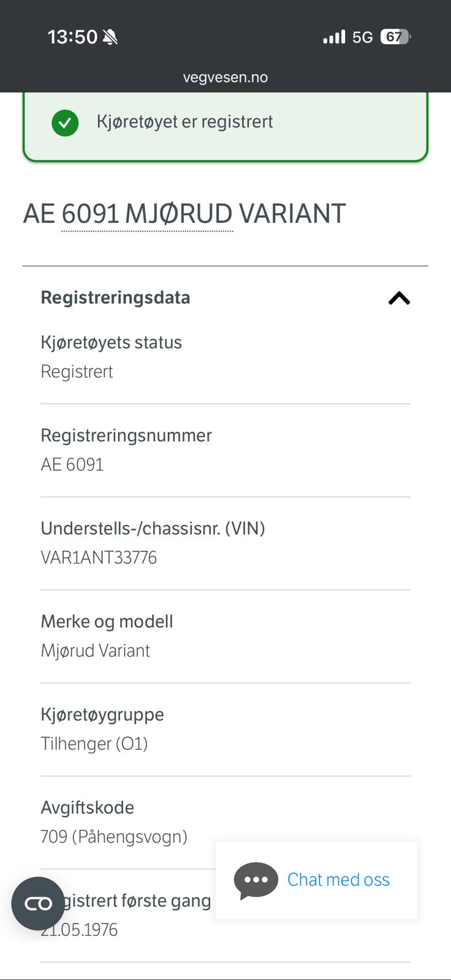Screen dimensions: 451x980
Task: Tap the chat speech bubble icon
Action: (256, 880)
